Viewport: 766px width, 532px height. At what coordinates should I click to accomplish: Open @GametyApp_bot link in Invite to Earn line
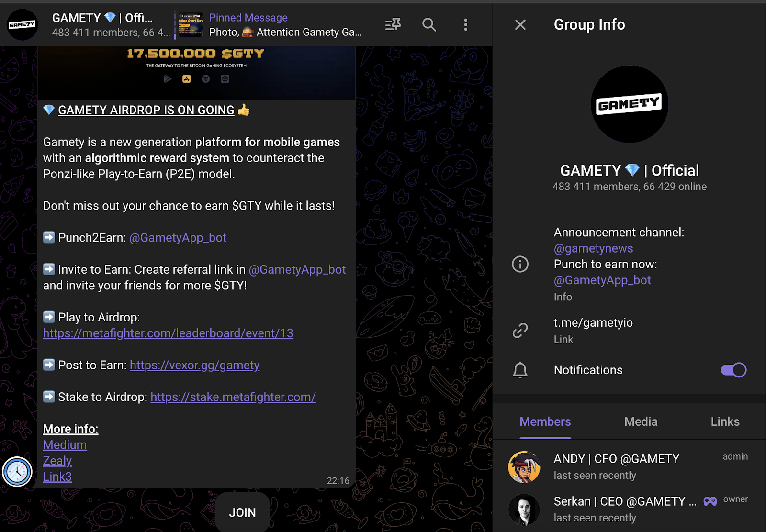coord(297,270)
